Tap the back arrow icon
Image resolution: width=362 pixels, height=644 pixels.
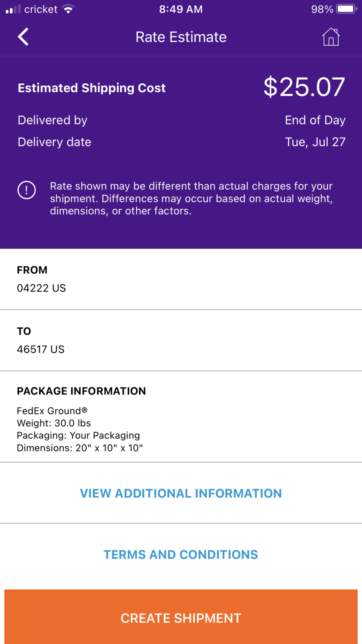point(23,37)
